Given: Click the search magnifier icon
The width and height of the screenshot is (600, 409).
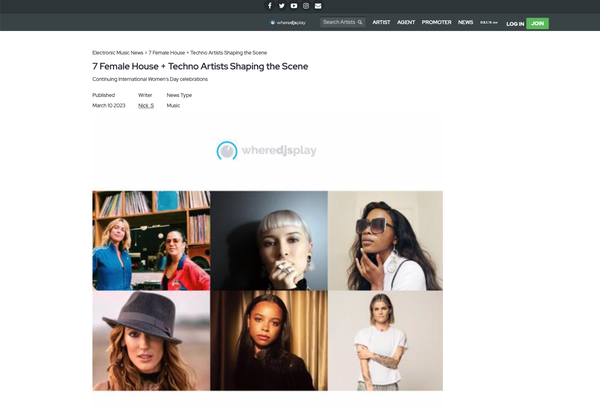Looking at the screenshot, I should 360,22.
